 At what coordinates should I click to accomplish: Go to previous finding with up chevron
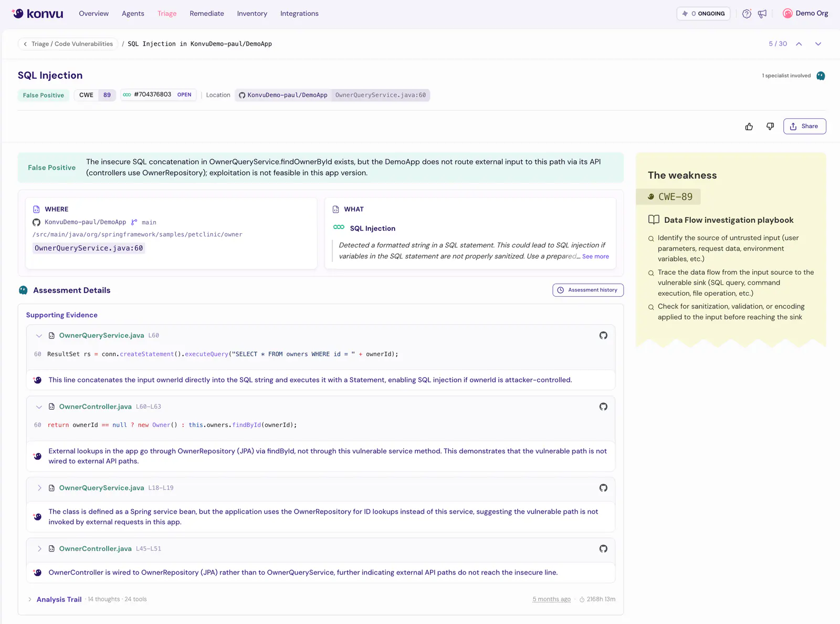pos(799,44)
